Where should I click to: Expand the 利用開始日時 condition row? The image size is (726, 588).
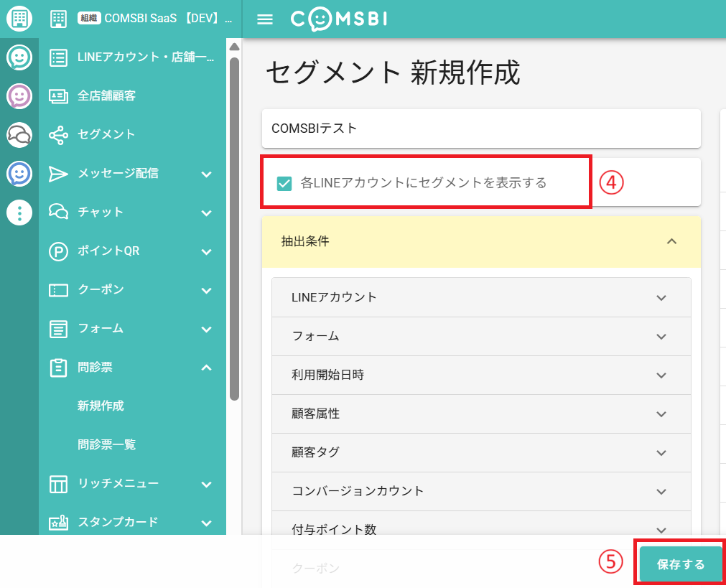pos(481,375)
